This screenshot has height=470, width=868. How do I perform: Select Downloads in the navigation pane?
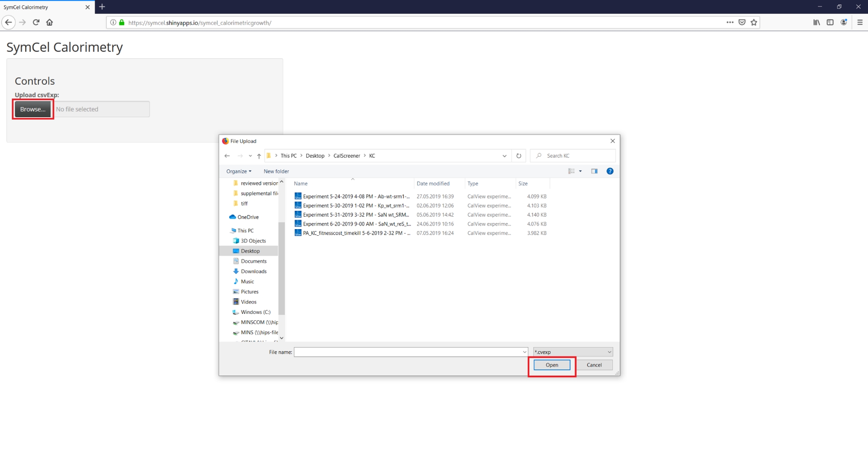coord(253,271)
